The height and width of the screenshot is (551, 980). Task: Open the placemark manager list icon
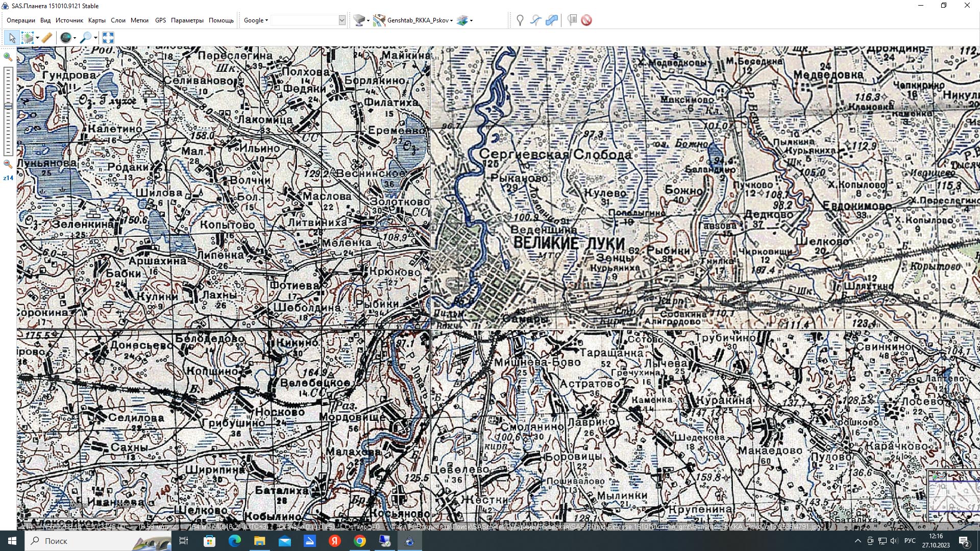coord(572,20)
